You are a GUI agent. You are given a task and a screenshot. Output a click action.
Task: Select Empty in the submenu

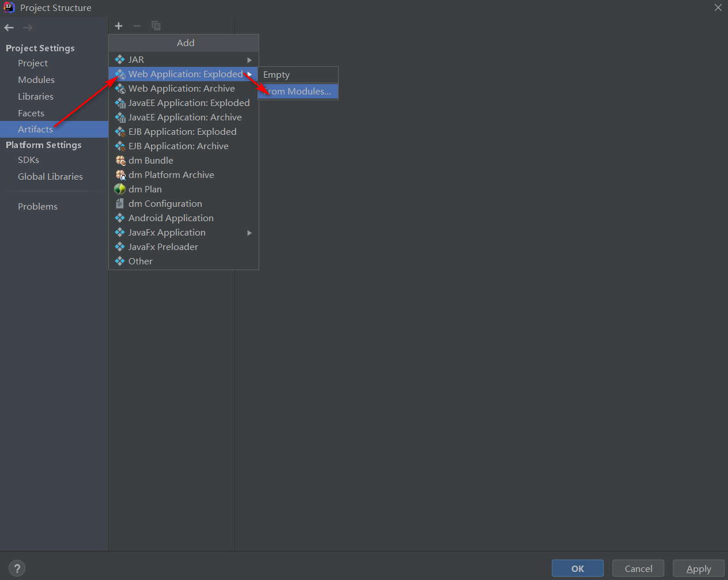click(x=298, y=75)
